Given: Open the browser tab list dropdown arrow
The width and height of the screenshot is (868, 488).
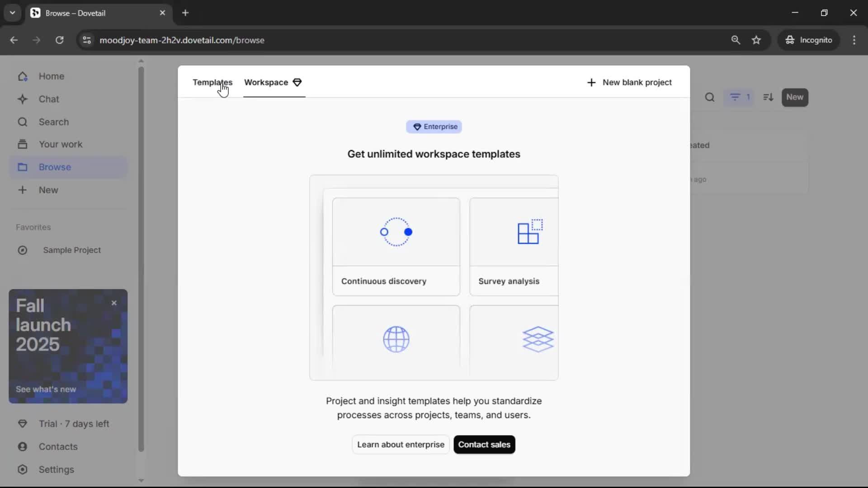Looking at the screenshot, I should pyautogui.click(x=12, y=13).
